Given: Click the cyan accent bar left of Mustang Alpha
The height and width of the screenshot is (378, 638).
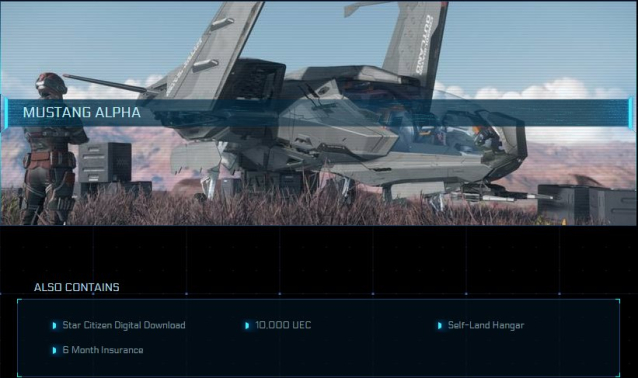Looking at the screenshot, I should pos(6,113).
